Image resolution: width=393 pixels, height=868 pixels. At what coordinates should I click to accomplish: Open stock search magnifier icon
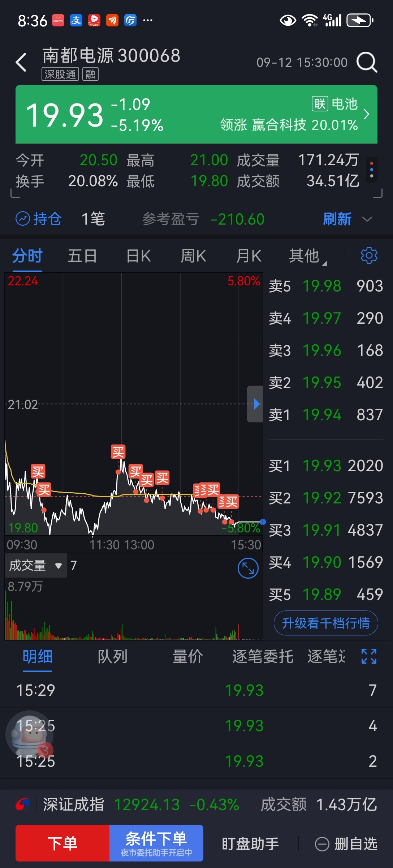(x=367, y=62)
